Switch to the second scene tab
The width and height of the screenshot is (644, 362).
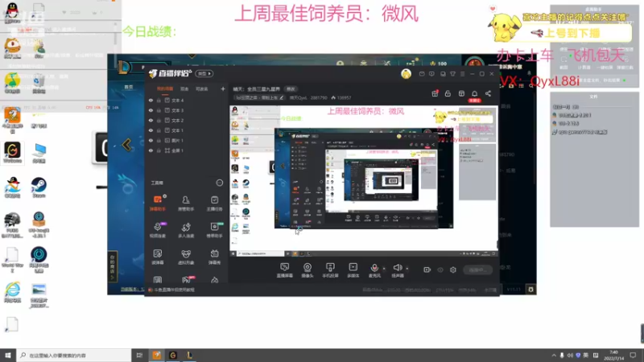[184, 88]
